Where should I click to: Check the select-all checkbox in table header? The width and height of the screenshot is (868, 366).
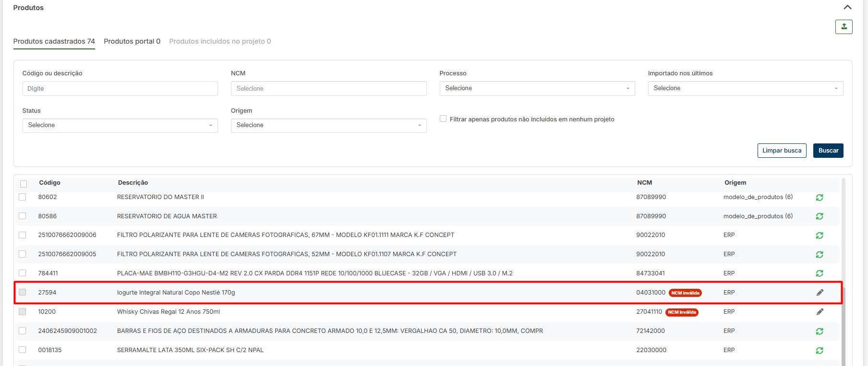pyautogui.click(x=24, y=184)
